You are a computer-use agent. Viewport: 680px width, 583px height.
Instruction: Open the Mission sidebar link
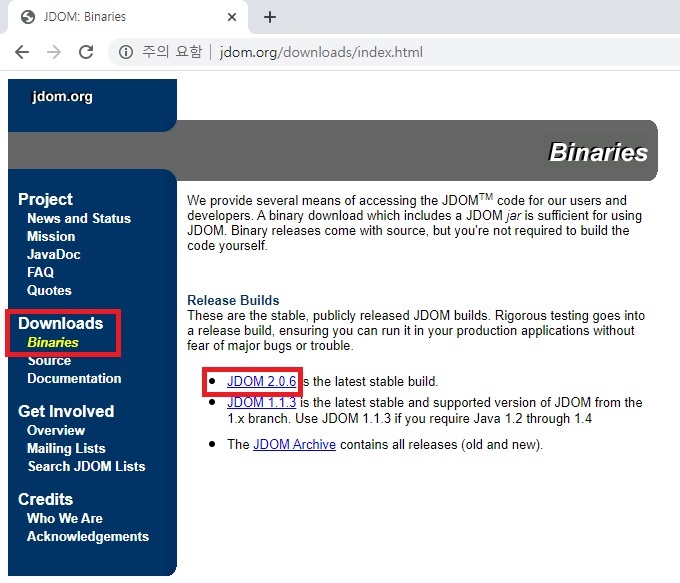click(51, 236)
